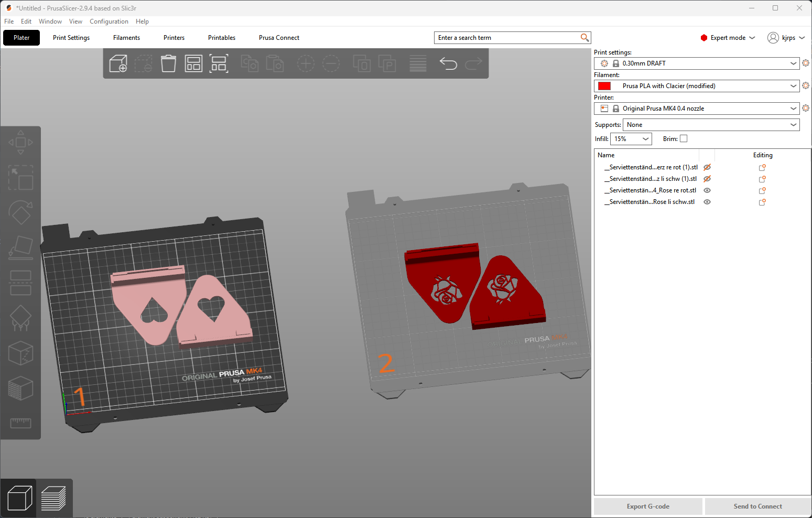Click the Arrange current bed icon

[219, 63]
